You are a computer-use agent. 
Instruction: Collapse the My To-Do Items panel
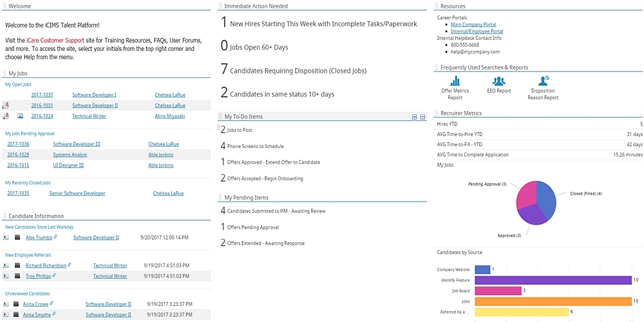point(422,117)
